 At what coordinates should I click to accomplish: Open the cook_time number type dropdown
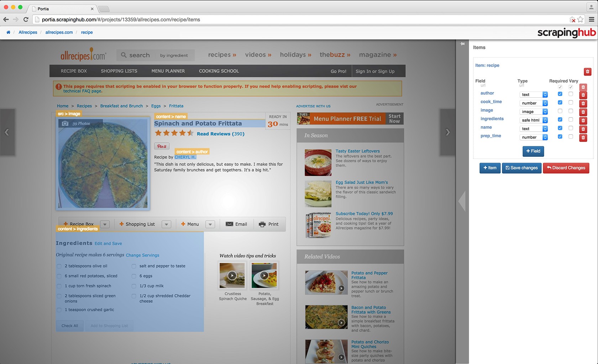tap(533, 103)
